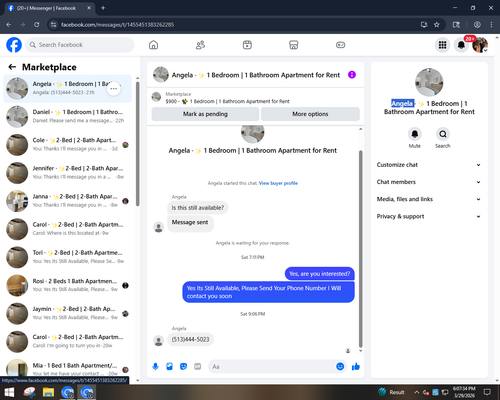Screen dimensions: 500x400
Task: Expand Media, files and links section
Action: coord(429,199)
